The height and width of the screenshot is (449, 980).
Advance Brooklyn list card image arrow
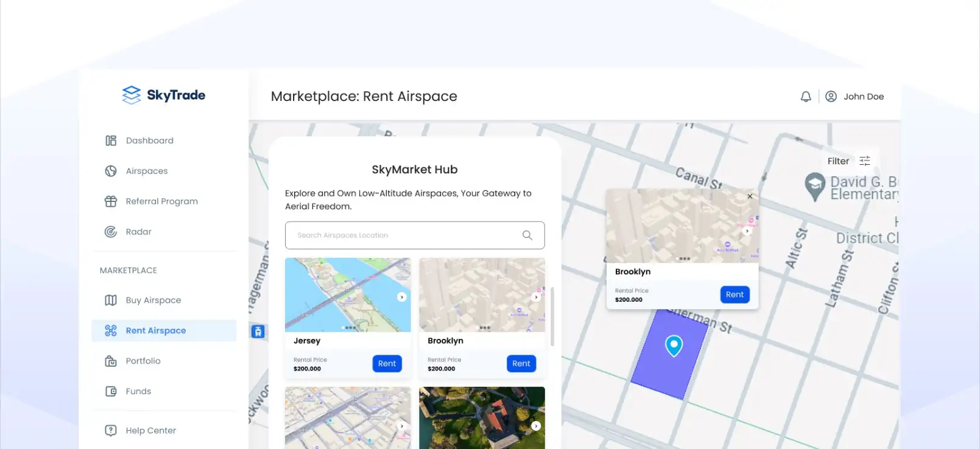click(x=536, y=297)
